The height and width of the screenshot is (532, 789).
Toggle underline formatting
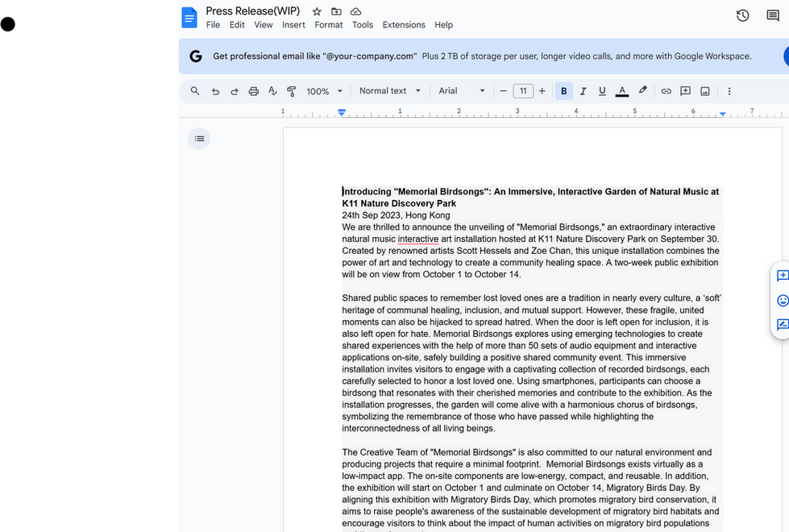tap(602, 91)
